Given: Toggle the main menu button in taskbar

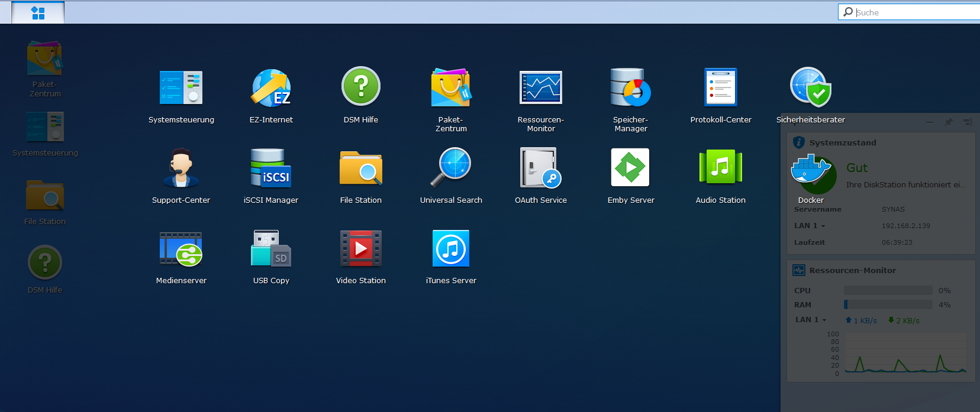Looking at the screenshot, I should [x=38, y=12].
